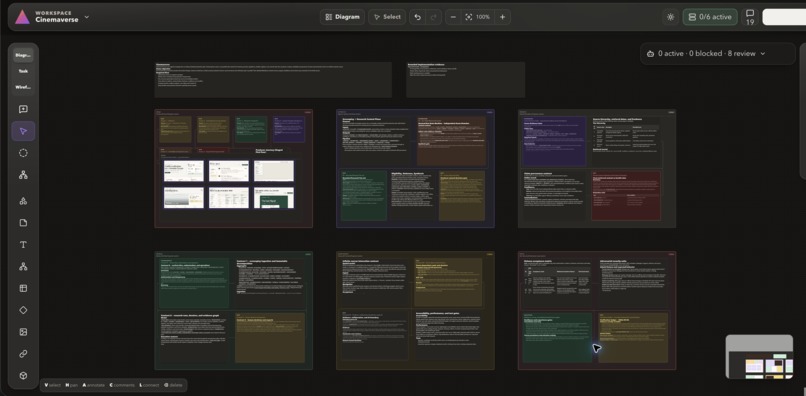806x396 pixels.
Task: Undo the last action
Action: coord(417,17)
